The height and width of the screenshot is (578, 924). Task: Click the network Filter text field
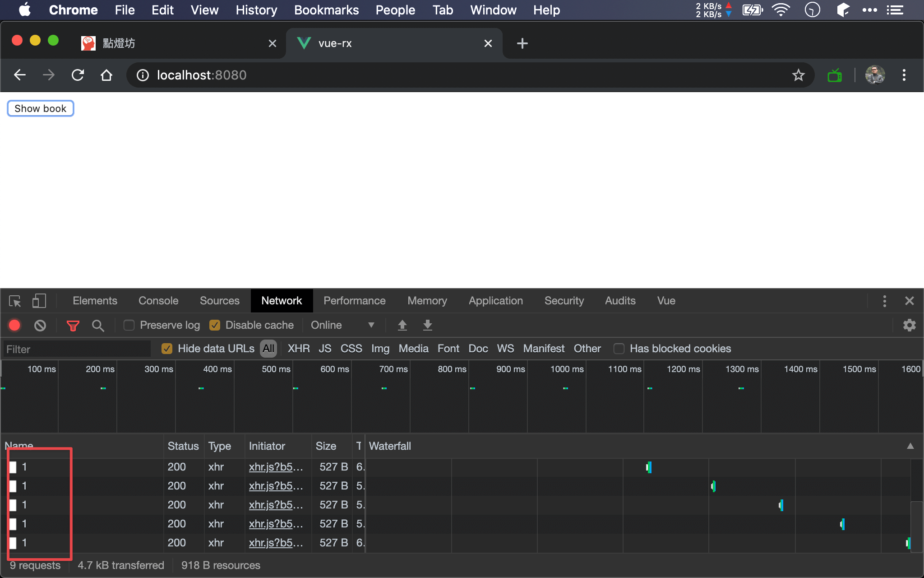[77, 349]
